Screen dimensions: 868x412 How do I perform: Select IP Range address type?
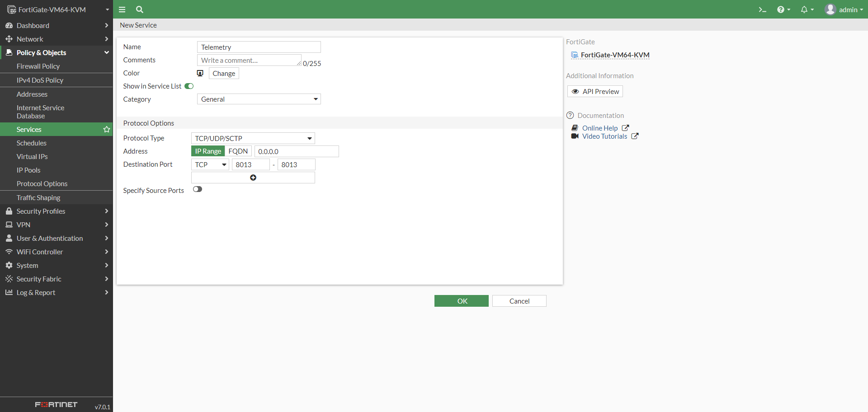tap(208, 151)
